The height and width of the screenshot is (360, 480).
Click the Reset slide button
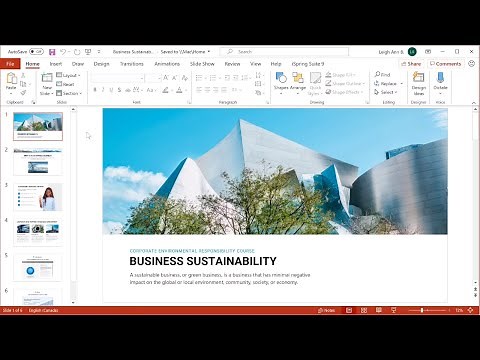(65, 84)
